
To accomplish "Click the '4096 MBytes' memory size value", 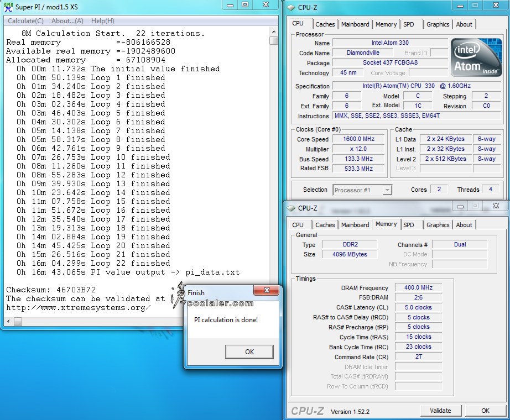I will [x=350, y=254].
